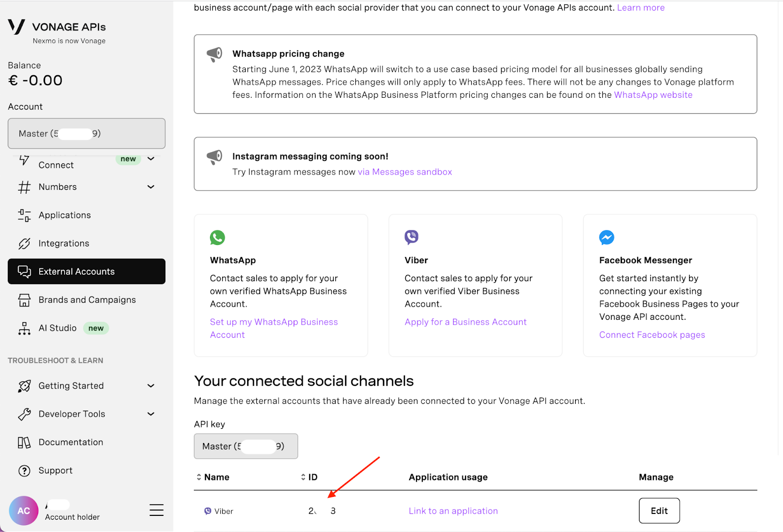The image size is (783, 532).
Task: Click the megaphone icon in Instagram notice
Action: pyautogui.click(x=214, y=157)
